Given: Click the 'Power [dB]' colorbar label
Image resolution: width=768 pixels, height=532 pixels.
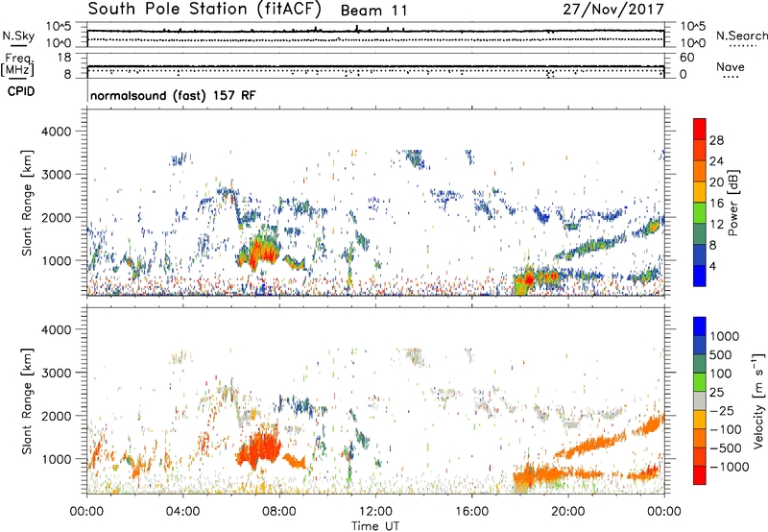Looking at the screenshot, I should click(732, 203).
